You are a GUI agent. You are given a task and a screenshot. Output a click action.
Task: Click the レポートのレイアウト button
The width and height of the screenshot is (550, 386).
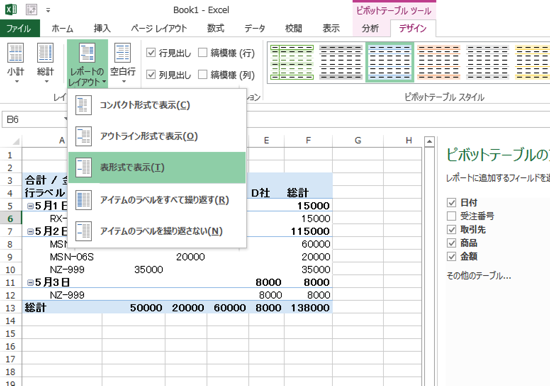click(87, 64)
